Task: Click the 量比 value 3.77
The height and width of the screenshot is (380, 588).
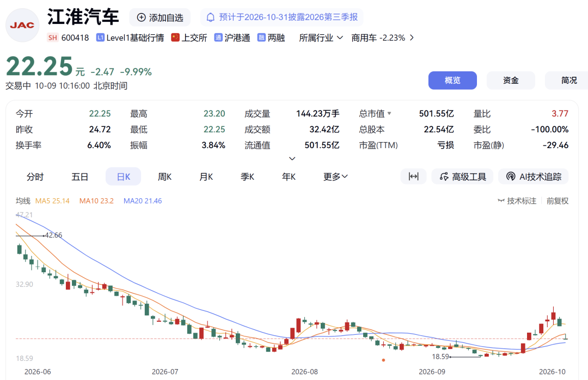Action: 560,113
